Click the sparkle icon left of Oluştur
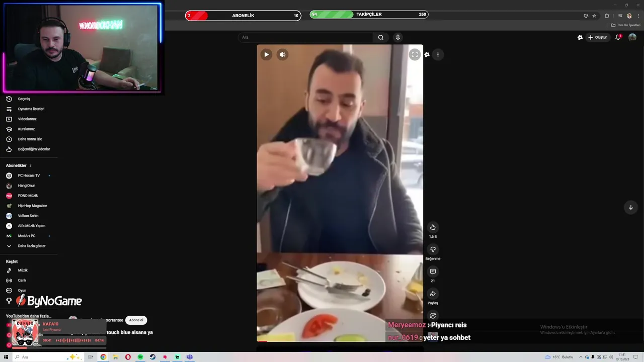The width and height of the screenshot is (644, 362). click(x=580, y=37)
